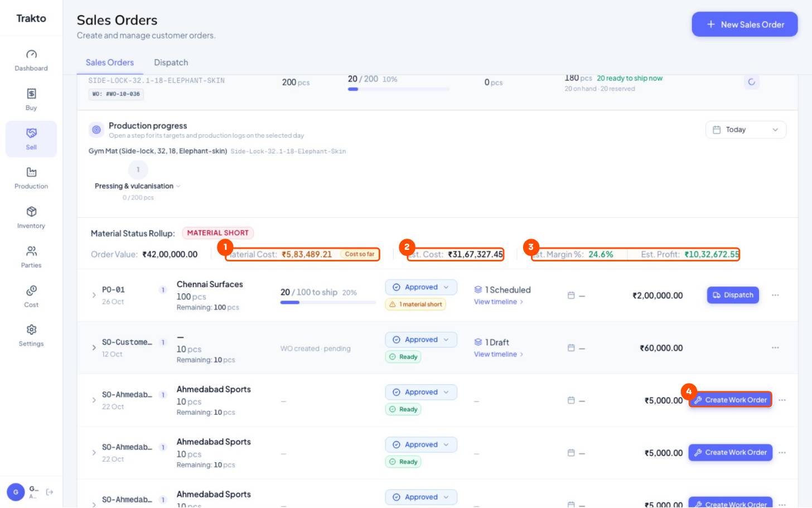The width and height of the screenshot is (812, 508).
Task: Click the Chennai Surfaces customer name
Action: [210, 284]
